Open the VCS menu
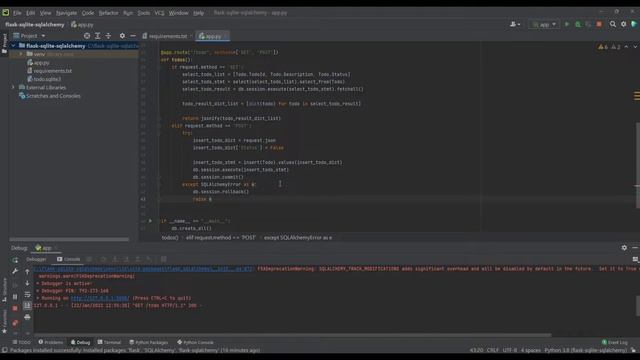640x360 pixels. click(159, 13)
